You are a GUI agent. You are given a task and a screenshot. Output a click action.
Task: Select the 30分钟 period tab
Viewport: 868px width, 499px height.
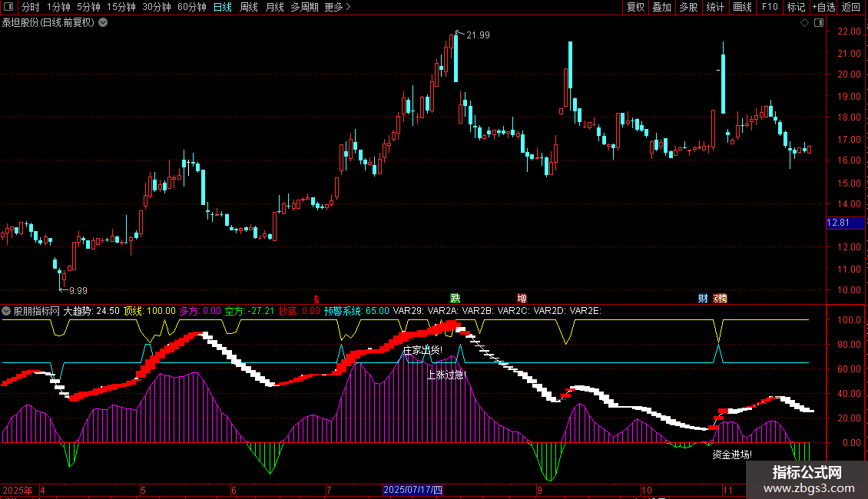click(x=157, y=7)
